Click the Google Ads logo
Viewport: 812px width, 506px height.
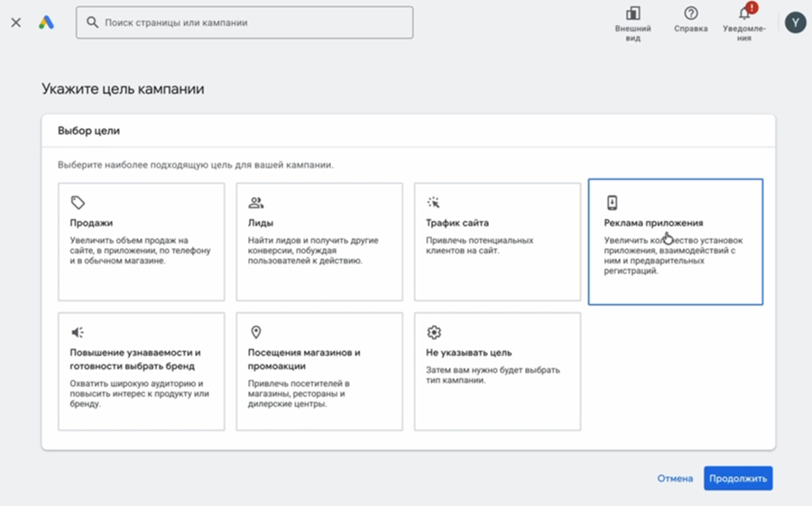pyautogui.click(x=46, y=22)
